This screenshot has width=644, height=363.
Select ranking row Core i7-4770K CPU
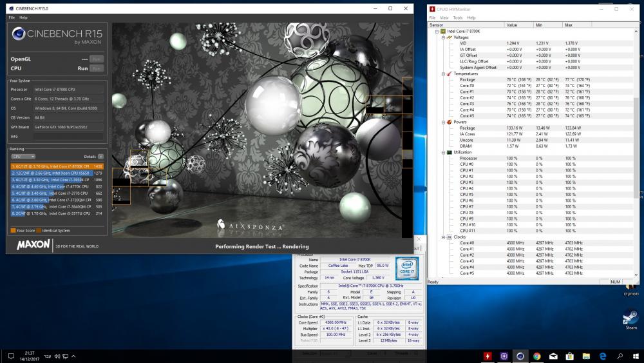tap(57, 186)
